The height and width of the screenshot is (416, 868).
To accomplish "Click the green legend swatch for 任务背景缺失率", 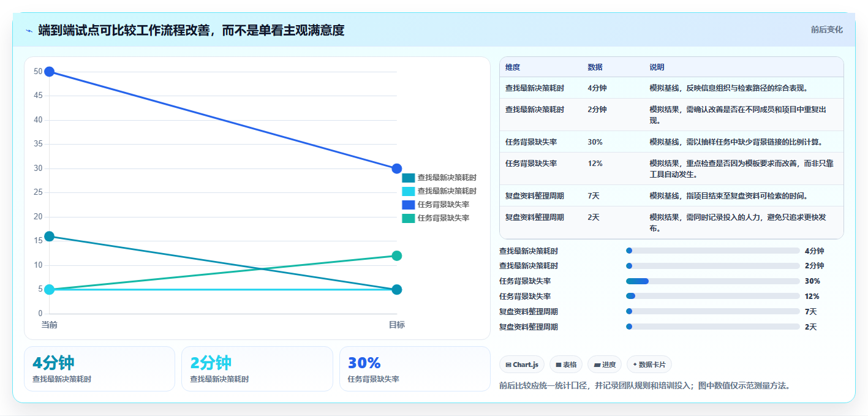I will (x=409, y=218).
